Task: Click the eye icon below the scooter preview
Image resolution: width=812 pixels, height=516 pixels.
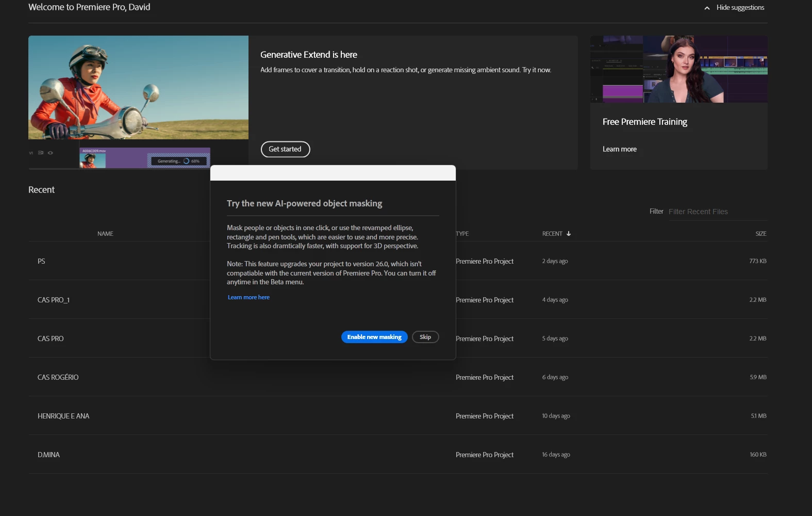Action: pos(51,153)
